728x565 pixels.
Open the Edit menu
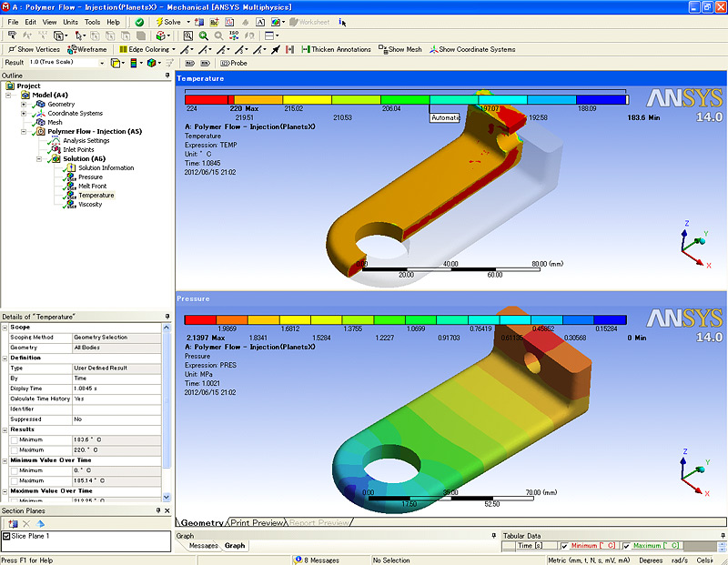point(31,22)
